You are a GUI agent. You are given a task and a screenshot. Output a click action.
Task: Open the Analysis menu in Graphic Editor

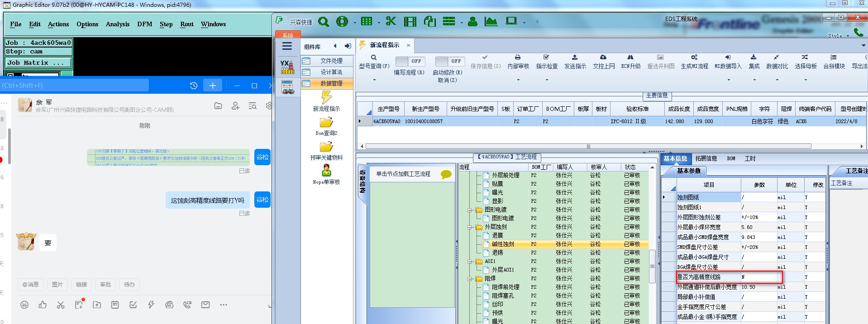click(118, 24)
